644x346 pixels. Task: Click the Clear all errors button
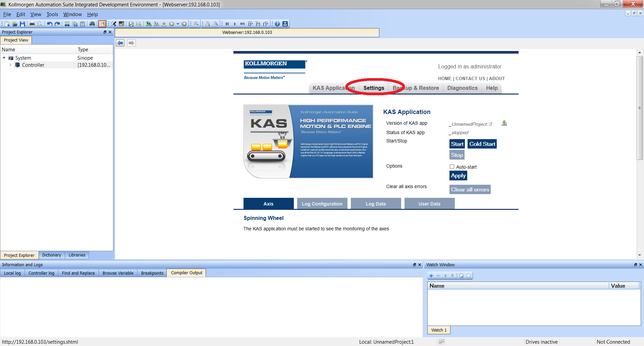click(470, 189)
